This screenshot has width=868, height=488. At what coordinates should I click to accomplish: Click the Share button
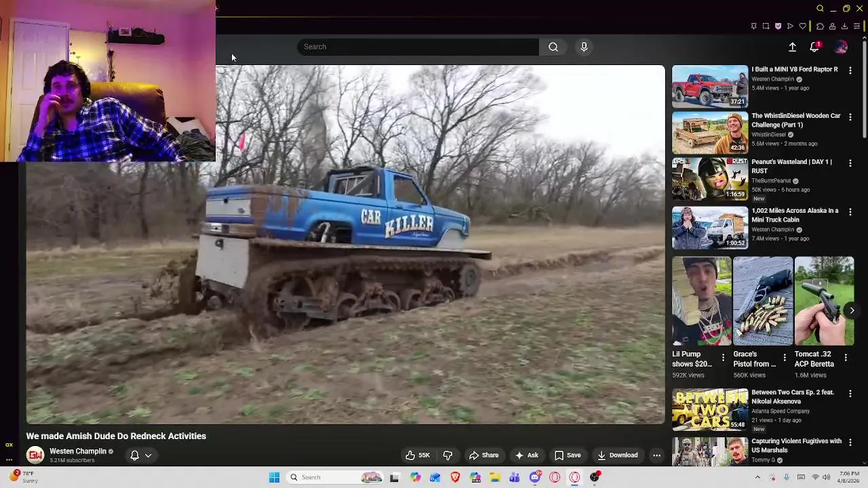click(484, 455)
